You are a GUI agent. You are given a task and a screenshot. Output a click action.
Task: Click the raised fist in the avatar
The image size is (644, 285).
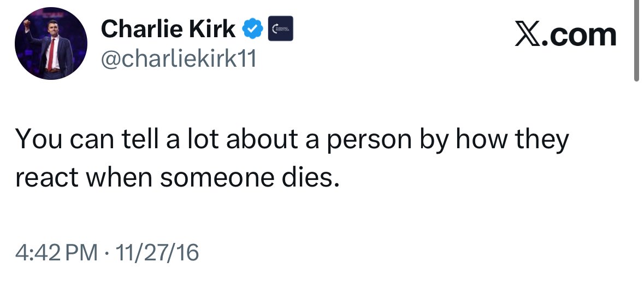[26, 24]
